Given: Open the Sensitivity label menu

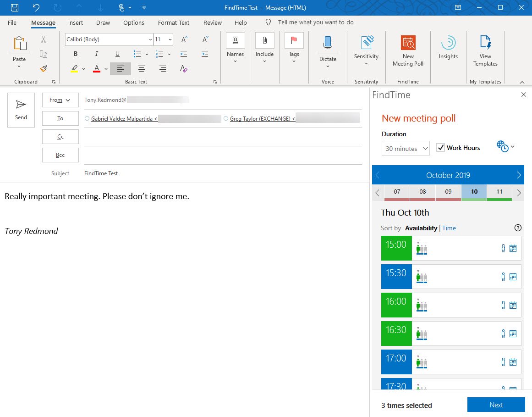Looking at the screenshot, I should point(366,50).
